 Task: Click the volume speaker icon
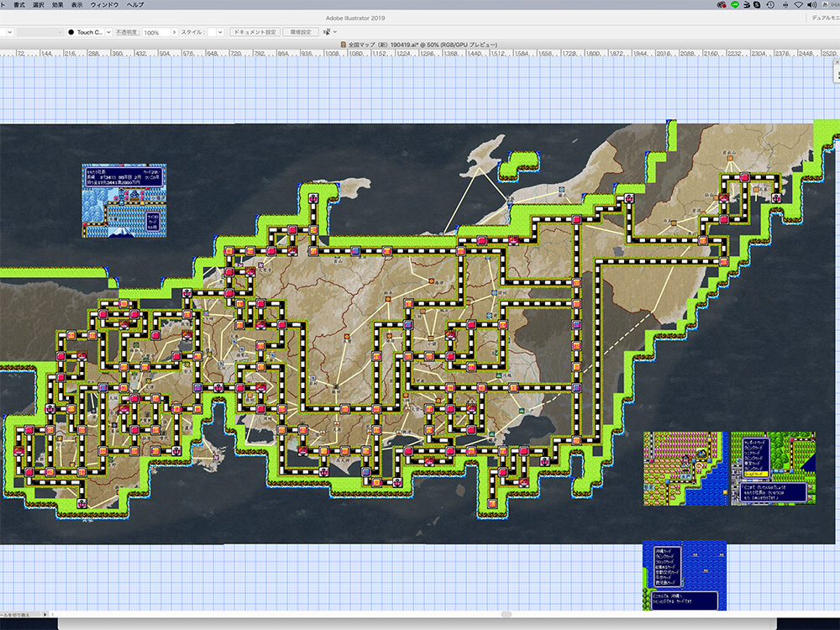tap(811, 5)
